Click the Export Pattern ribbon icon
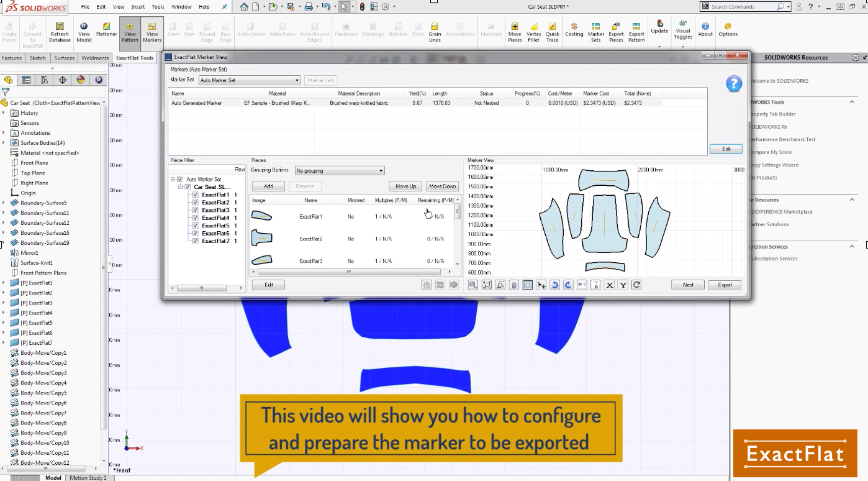Viewport: 868px width, 481px height. 636,32
